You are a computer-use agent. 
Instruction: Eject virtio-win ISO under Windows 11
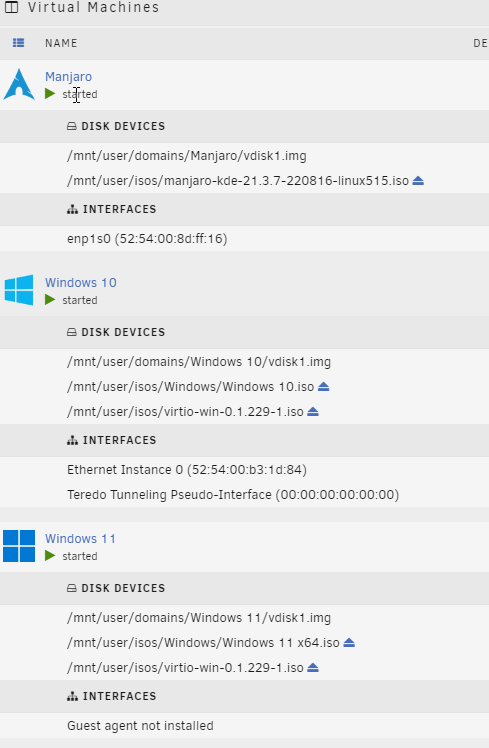(x=313, y=667)
